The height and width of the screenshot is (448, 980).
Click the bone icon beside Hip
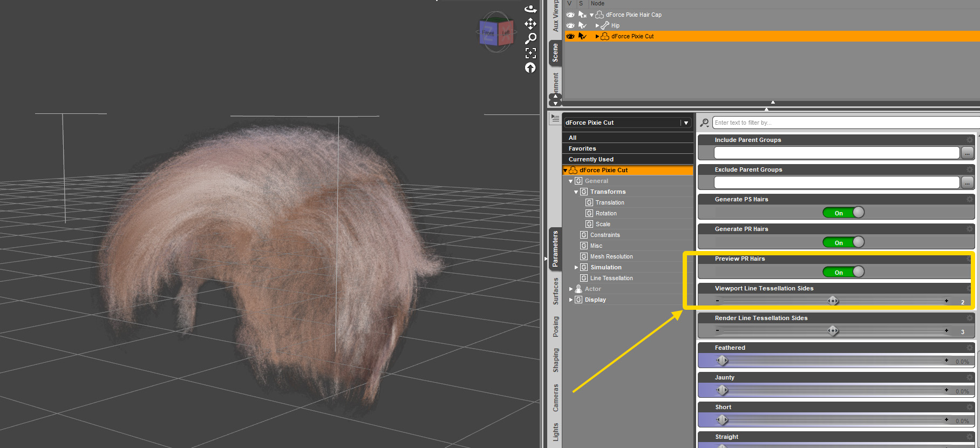[x=605, y=25]
